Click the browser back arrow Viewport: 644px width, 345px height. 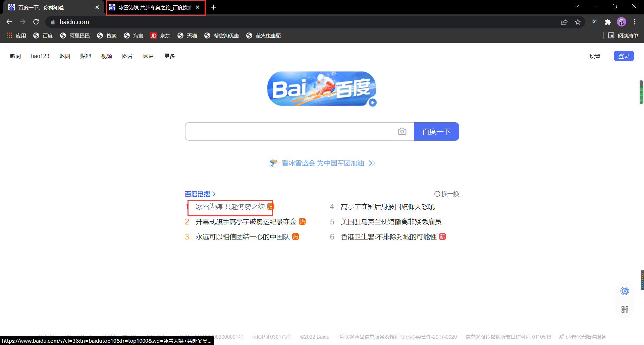coord(9,22)
